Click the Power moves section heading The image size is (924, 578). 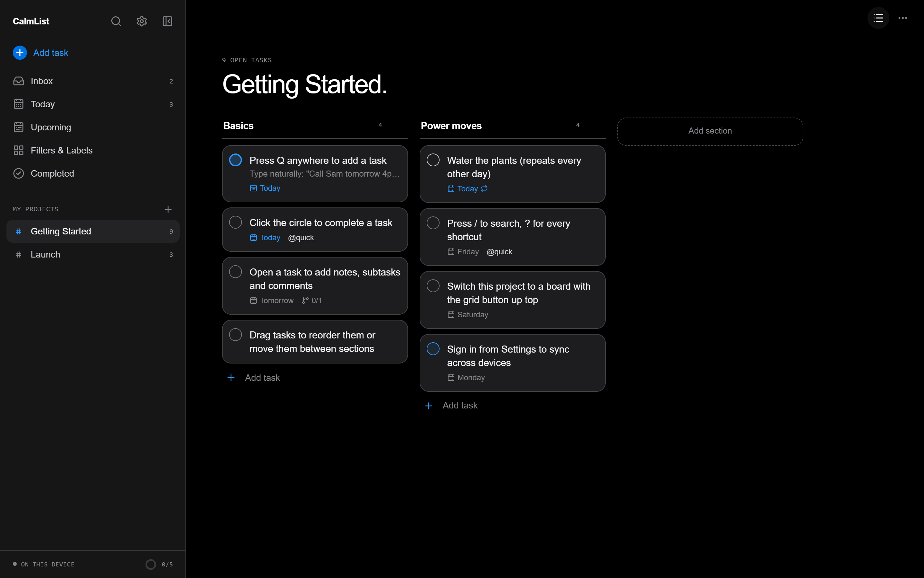point(451,126)
